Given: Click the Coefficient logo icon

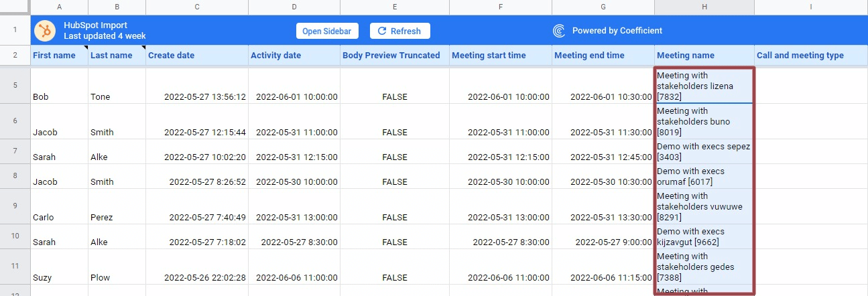Looking at the screenshot, I should click(x=559, y=31).
